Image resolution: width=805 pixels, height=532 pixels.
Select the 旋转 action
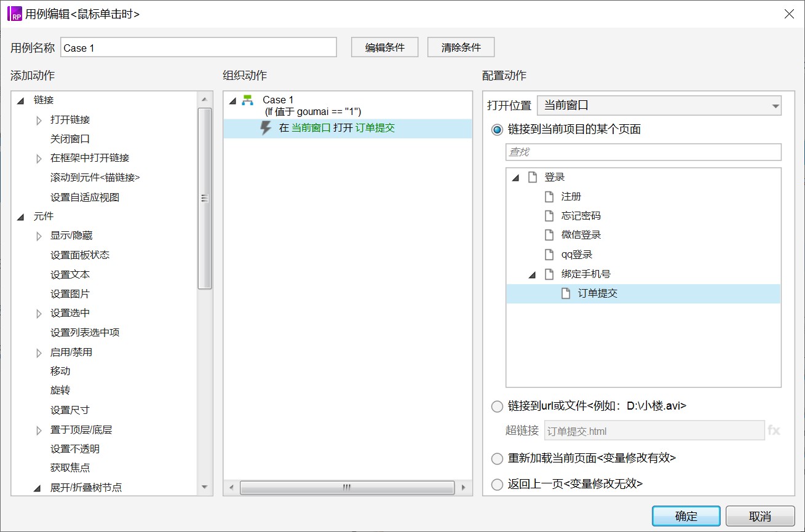coord(60,391)
